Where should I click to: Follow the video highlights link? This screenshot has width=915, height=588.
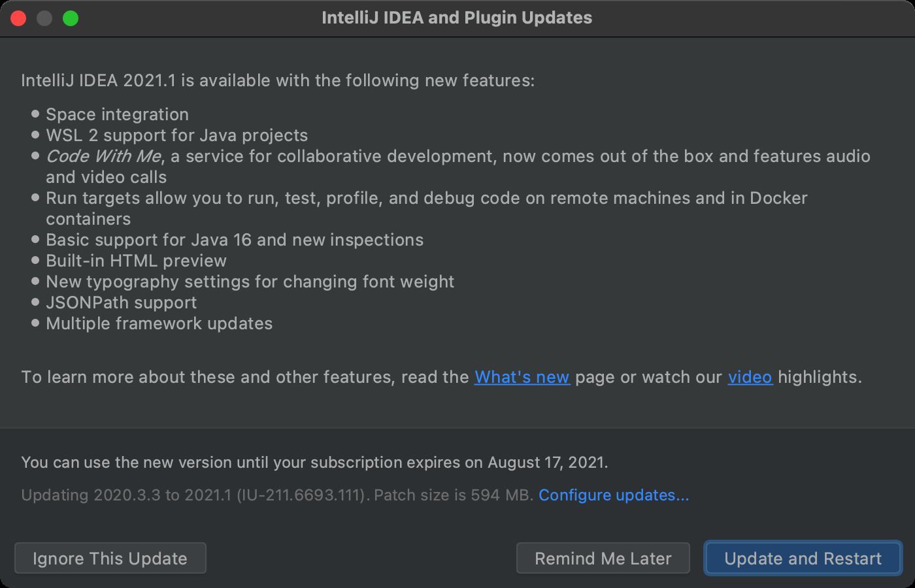point(750,377)
